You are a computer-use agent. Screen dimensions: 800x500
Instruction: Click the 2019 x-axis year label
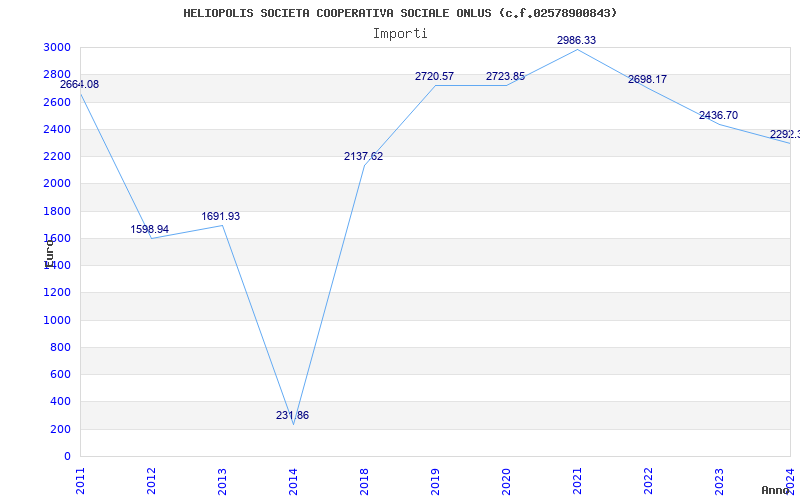click(x=435, y=481)
